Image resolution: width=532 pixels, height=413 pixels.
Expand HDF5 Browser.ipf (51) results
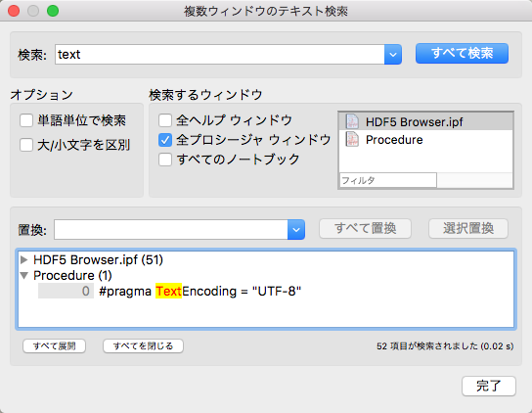[x=23, y=259]
